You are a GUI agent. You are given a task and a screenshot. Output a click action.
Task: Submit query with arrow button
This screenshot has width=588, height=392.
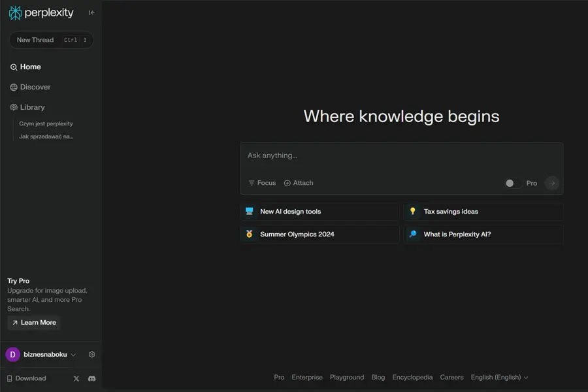552,184
